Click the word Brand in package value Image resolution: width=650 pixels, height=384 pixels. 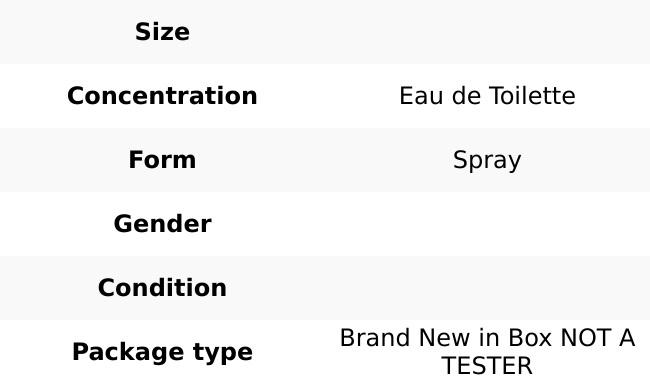pyautogui.click(x=376, y=338)
